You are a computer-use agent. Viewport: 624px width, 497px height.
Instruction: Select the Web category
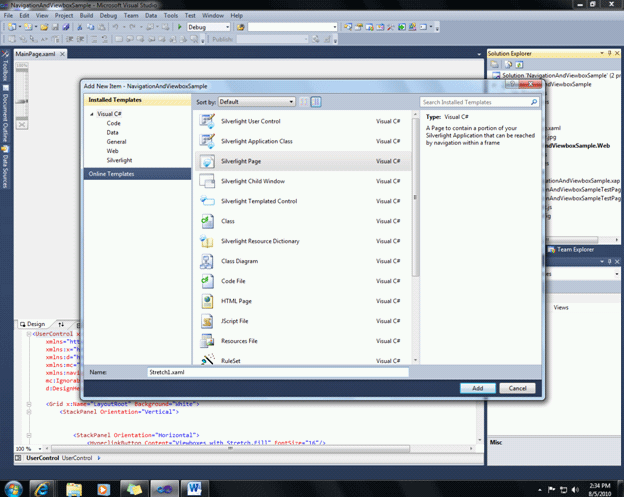click(112, 151)
